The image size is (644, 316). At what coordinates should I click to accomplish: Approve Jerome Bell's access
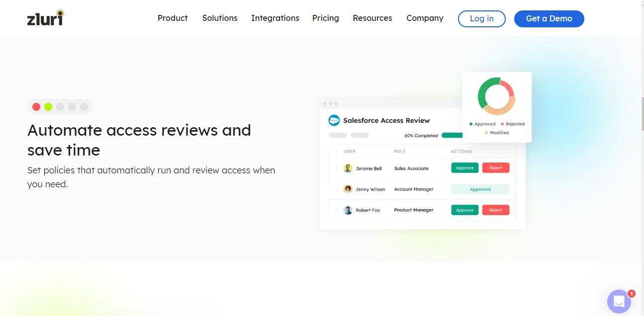(465, 168)
